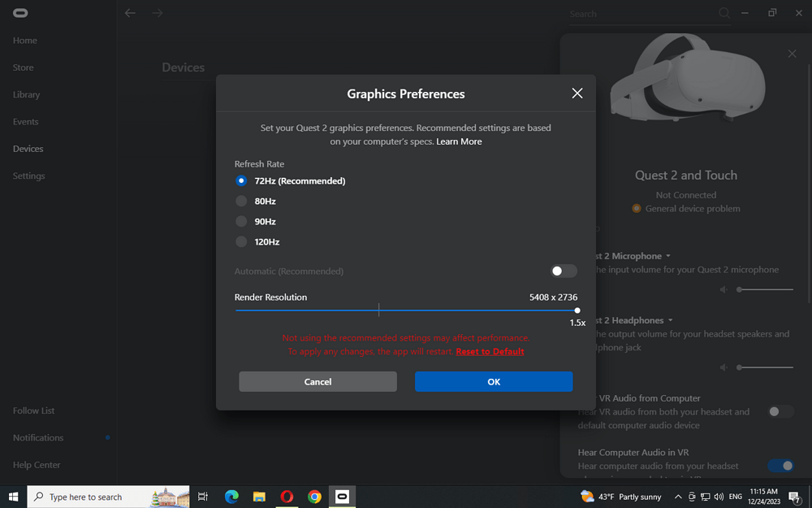This screenshot has width=812, height=508.
Task: Toggle Automatic (Recommended) render resolution switch
Action: click(564, 271)
